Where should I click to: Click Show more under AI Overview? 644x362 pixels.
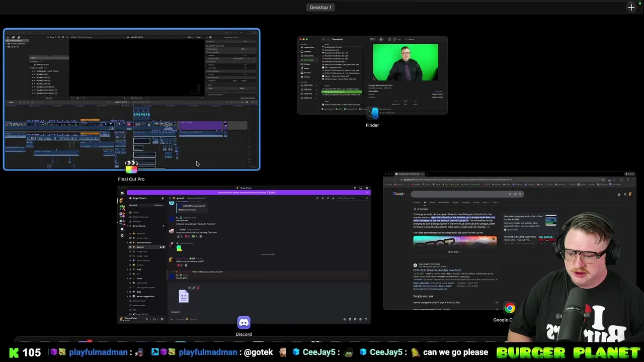point(455,252)
